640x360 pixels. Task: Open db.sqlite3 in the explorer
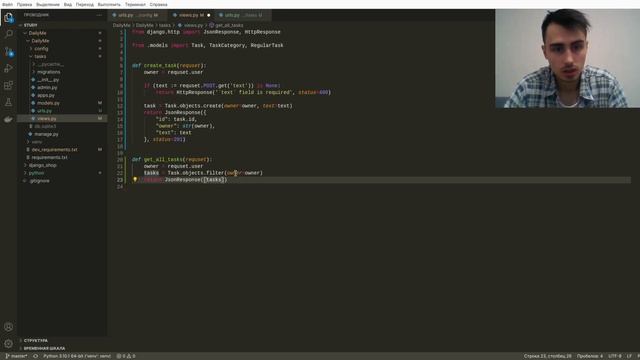click(45, 126)
